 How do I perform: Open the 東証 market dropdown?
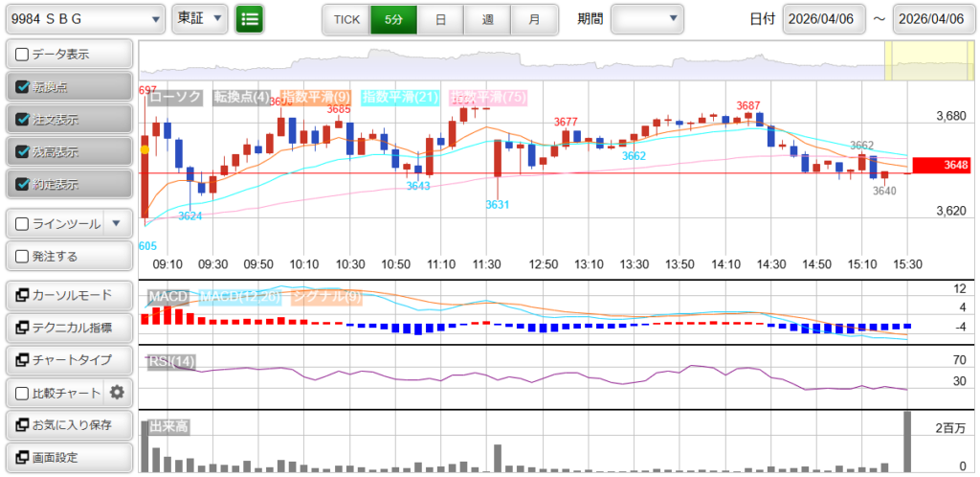click(x=200, y=18)
